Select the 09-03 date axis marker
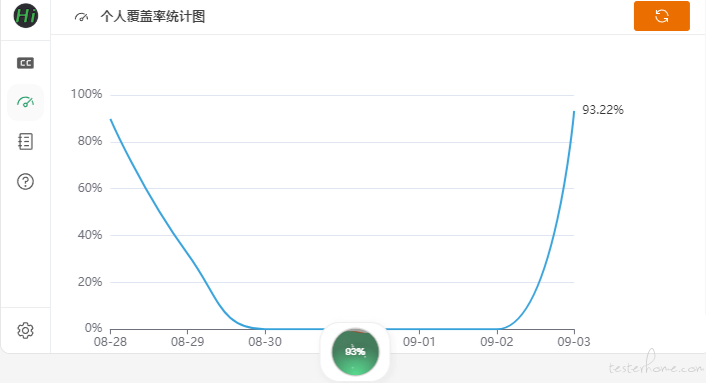Viewport: 706px width, 383px height. click(574, 342)
